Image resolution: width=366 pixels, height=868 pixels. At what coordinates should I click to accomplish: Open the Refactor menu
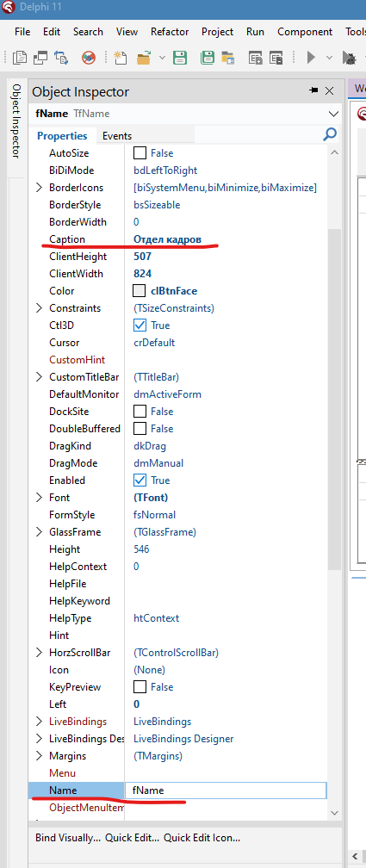click(x=170, y=32)
